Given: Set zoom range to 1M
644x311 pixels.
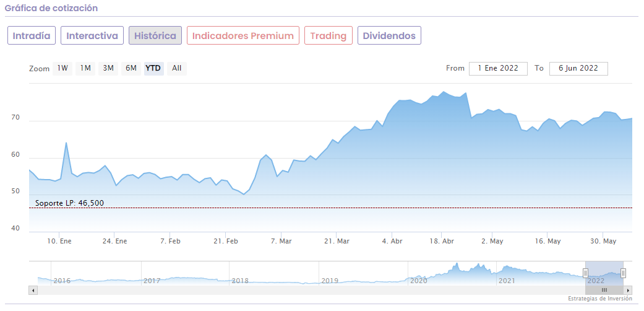Looking at the screenshot, I should pyautogui.click(x=85, y=68).
